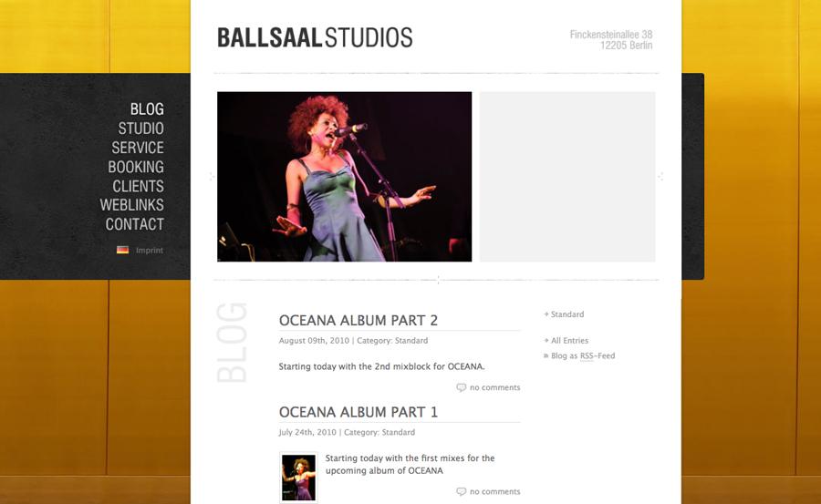Image resolution: width=821 pixels, height=504 pixels.
Task: Click the Standard category in sidebar
Action: click(566, 314)
